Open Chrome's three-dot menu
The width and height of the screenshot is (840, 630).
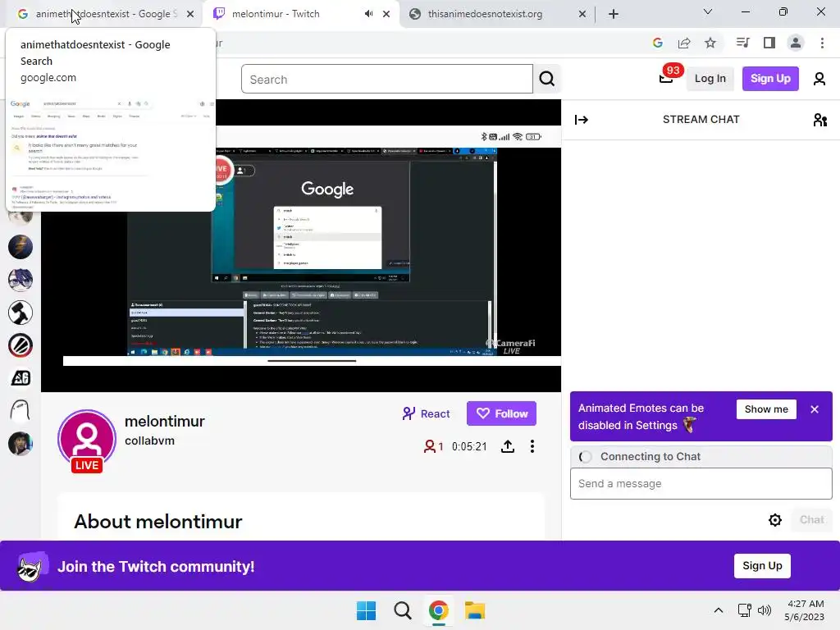[822, 43]
